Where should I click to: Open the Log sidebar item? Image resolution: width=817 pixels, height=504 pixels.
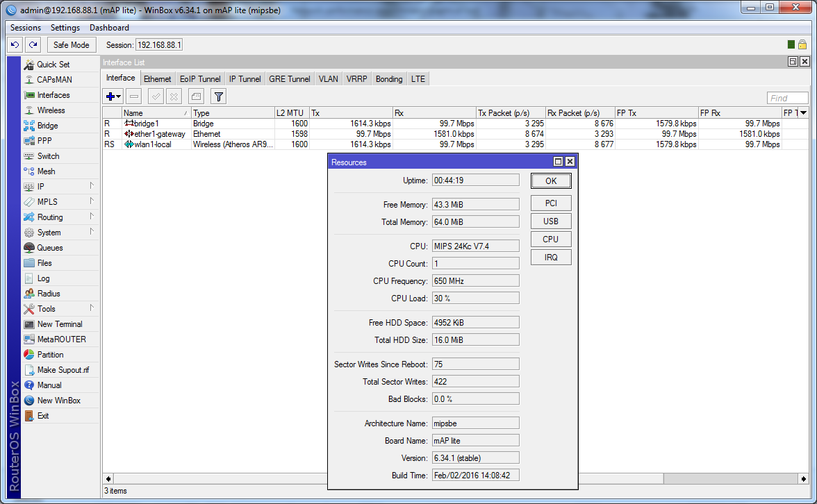[43, 278]
